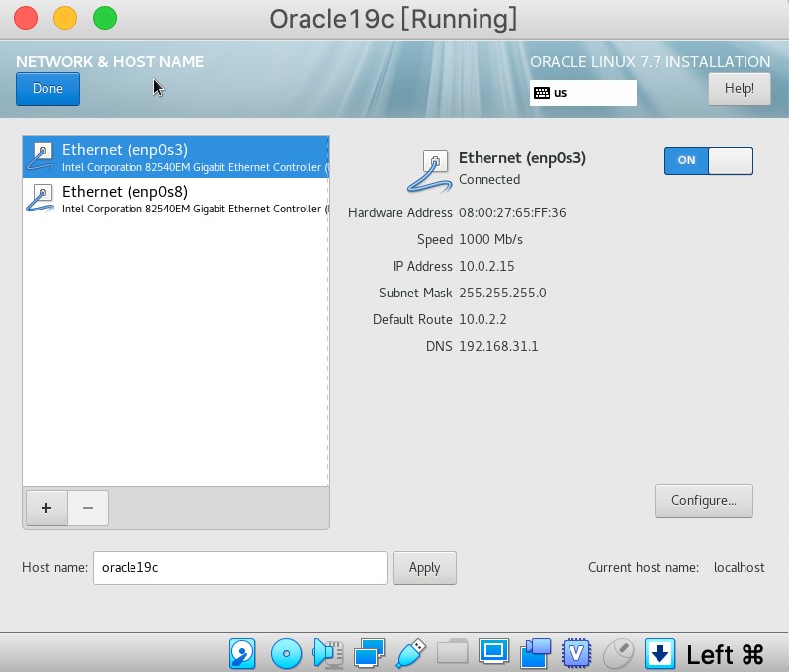Click the keyboard layout icon beside 'us'
The image size is (789, 672).
tap(542, 93)
